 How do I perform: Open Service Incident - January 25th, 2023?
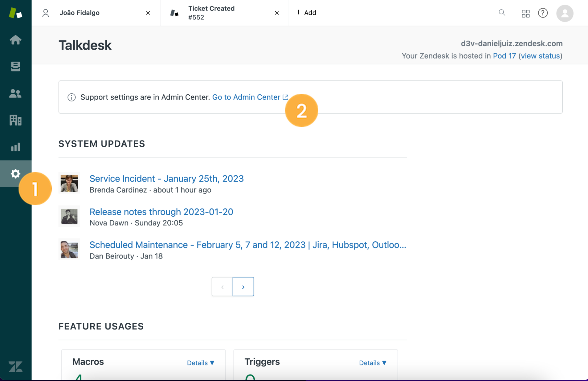pyautogui.click(x=166, y=178)
